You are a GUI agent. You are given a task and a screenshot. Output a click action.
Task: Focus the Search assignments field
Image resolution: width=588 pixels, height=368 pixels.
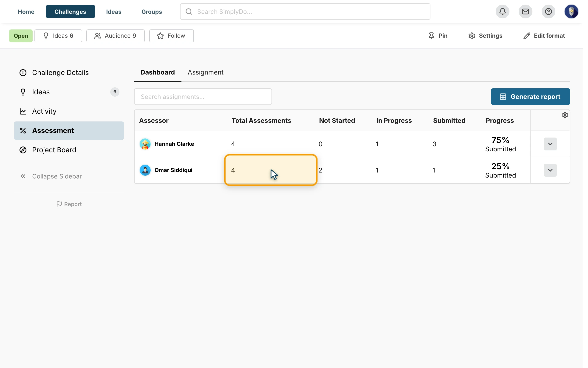[203, 97]
